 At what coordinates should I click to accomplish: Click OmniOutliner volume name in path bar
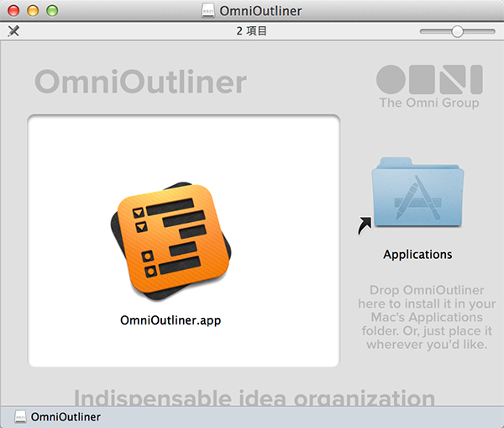click(x=66, y=417)
